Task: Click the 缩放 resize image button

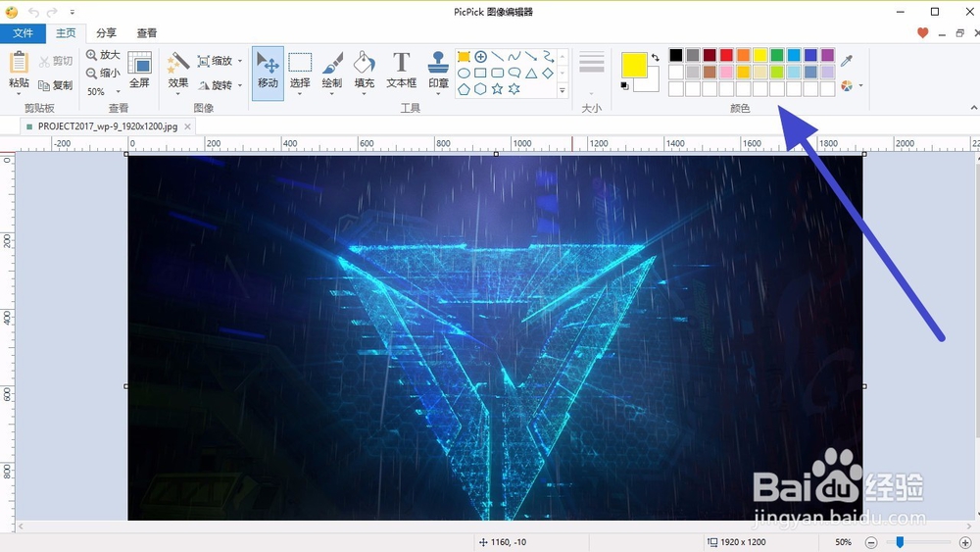Action: [215, 61]
